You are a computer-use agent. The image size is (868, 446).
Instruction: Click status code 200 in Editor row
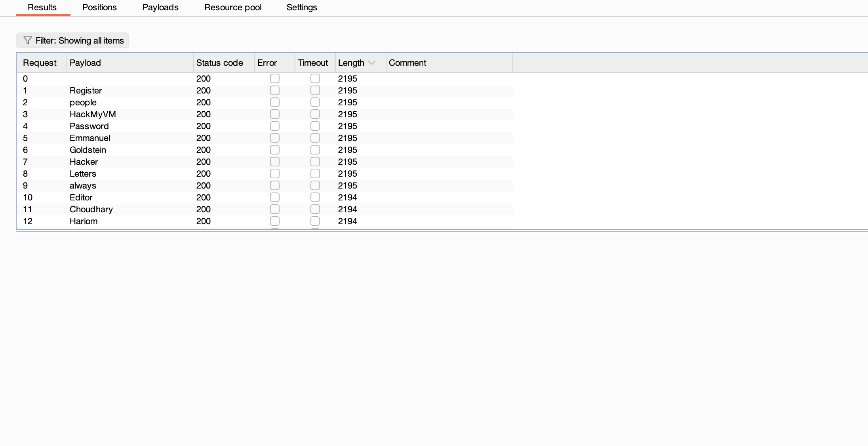tap(224, 197)
